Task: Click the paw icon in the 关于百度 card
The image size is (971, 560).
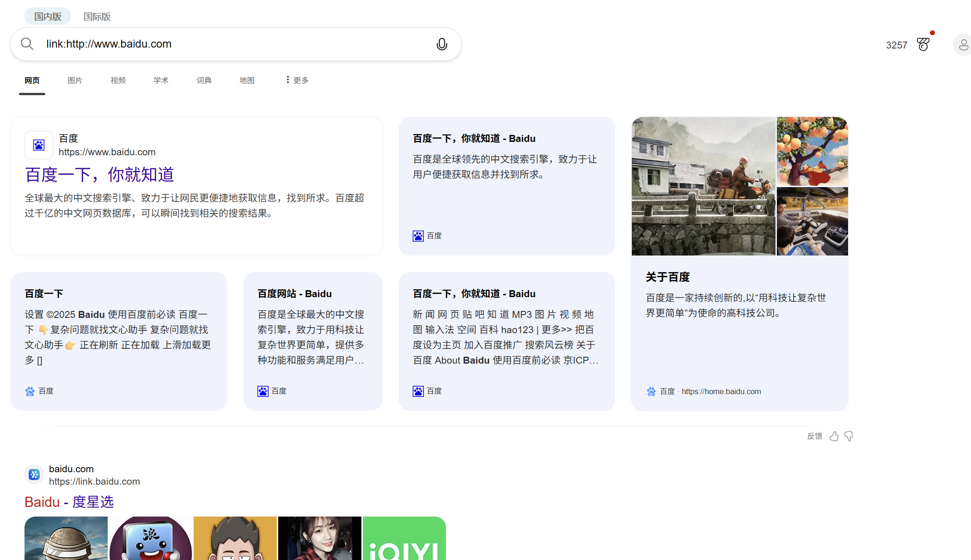Action: tap(652, 391)
